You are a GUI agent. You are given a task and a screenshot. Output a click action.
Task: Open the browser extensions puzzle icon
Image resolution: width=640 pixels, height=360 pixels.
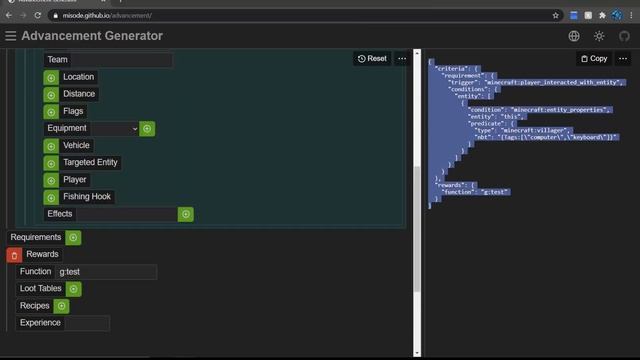point(602,16)
